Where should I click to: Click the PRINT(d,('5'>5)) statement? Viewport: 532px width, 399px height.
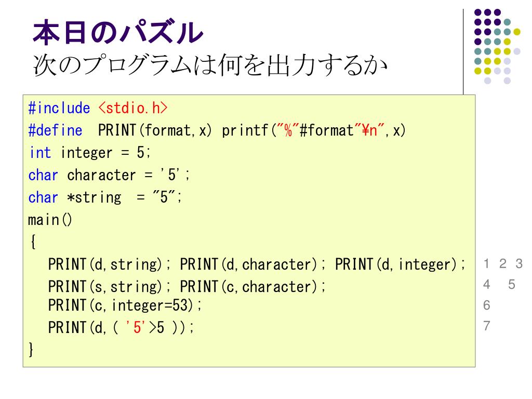(x=121, y=327)
